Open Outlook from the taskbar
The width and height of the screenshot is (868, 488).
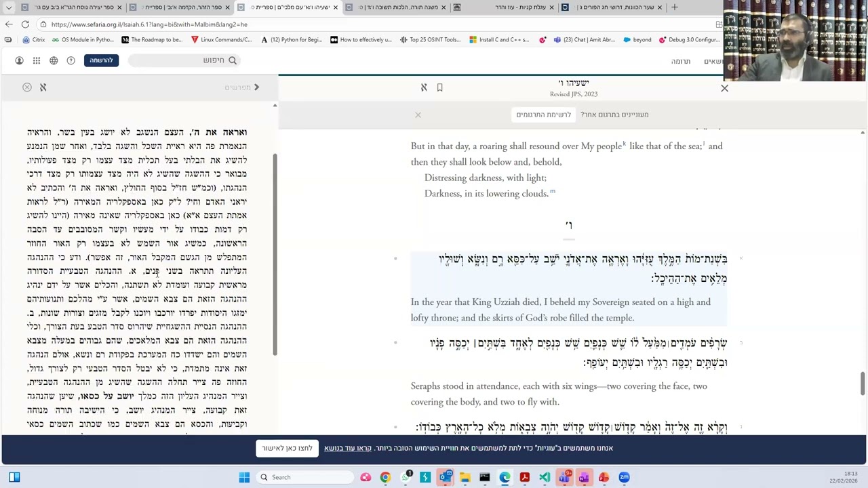pyautogui.click(x=445, y=477)
